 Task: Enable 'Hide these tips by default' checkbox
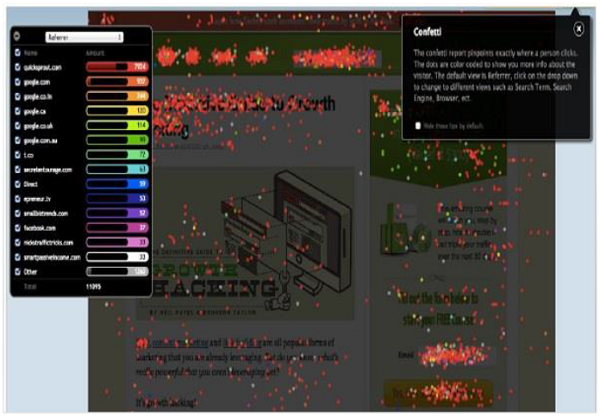(418, 125)
